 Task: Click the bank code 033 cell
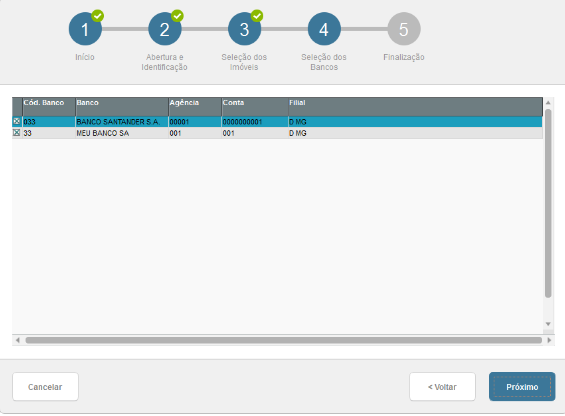[49, 122]
